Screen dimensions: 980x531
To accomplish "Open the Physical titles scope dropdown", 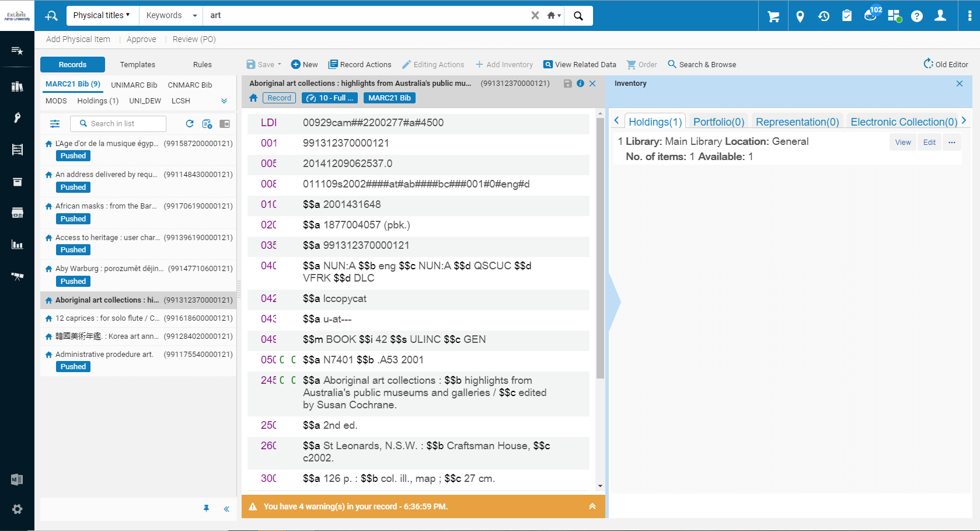I will [102, 15].
